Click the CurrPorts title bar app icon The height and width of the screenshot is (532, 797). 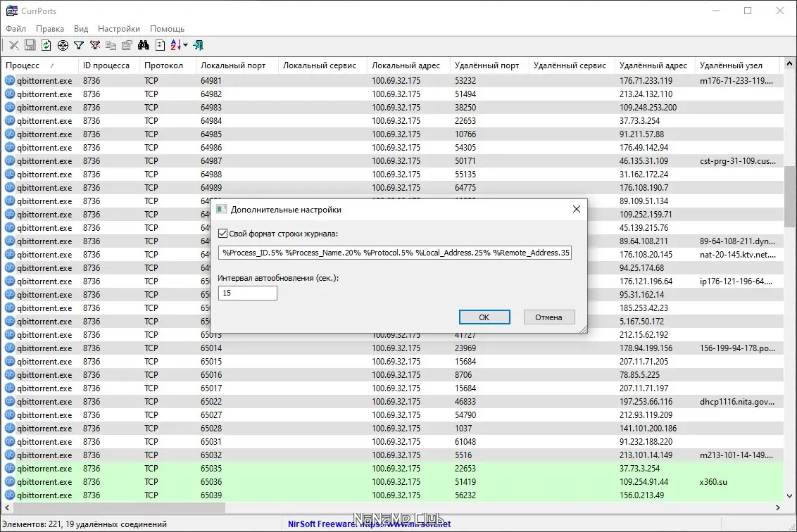pos(12,11)
